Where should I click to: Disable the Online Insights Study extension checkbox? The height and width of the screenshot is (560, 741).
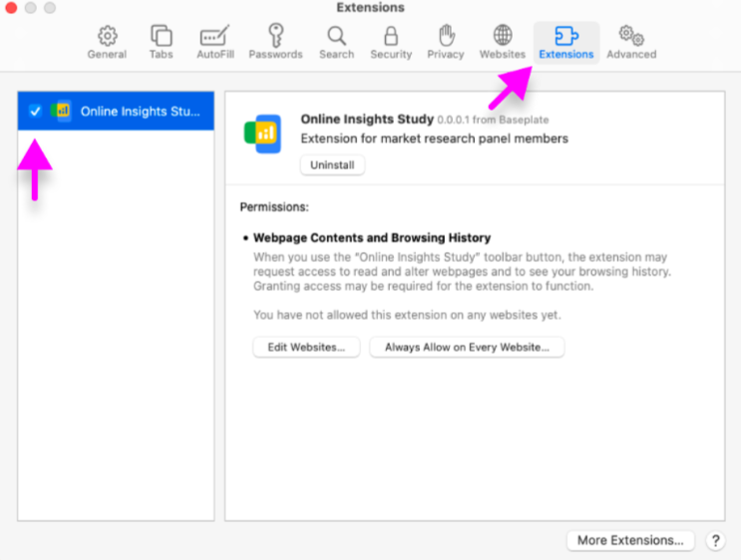(35, 111)
